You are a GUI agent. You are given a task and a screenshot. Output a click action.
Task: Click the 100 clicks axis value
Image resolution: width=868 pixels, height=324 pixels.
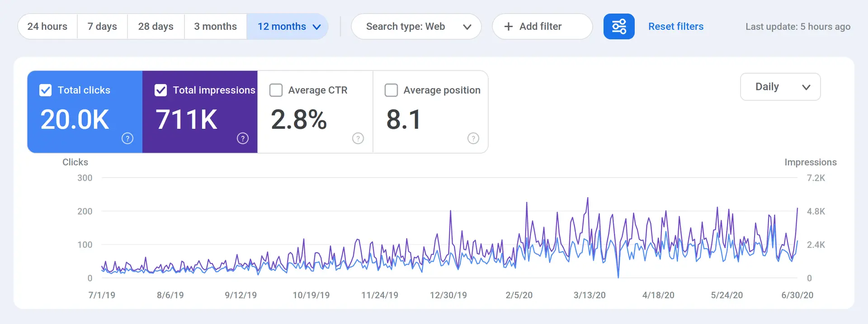(85, 245)
